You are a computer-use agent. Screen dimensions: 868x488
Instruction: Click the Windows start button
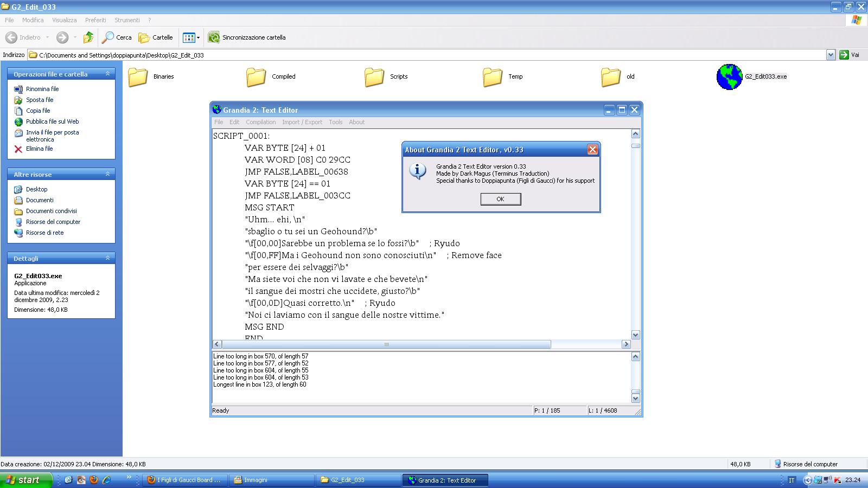(x=26, y=480)
